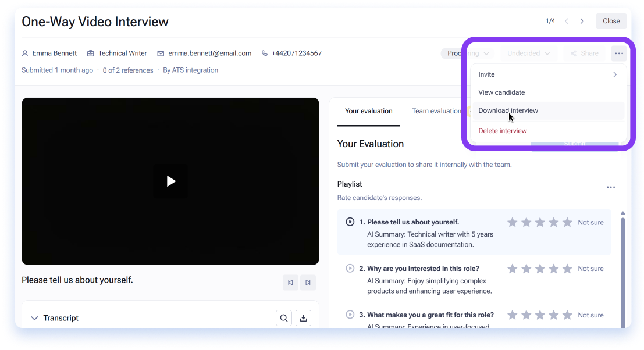Skip to previous question video
The height and width of the screenshot is (350, 644).
pyautogui.click(x=290, y=283)
